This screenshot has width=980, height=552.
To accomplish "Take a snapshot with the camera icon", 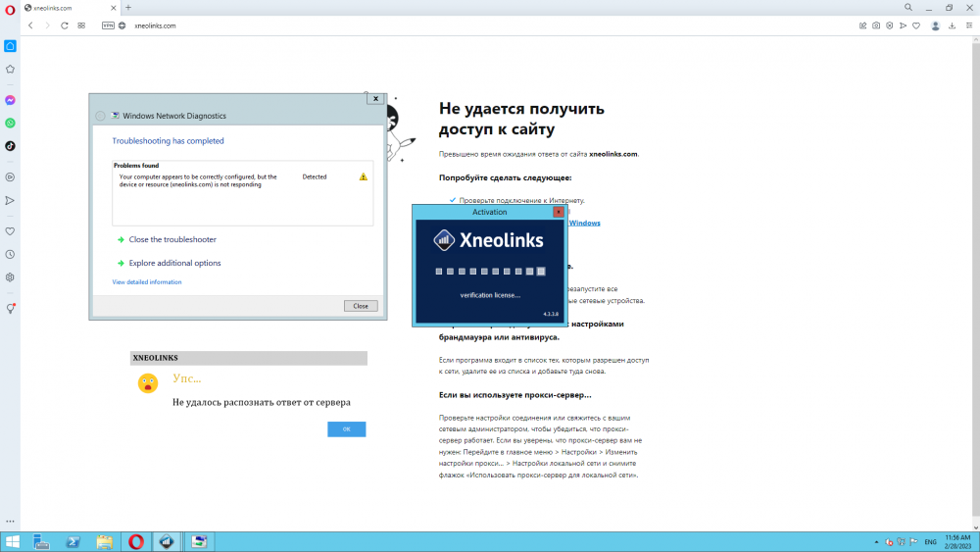I will [876, 25].
